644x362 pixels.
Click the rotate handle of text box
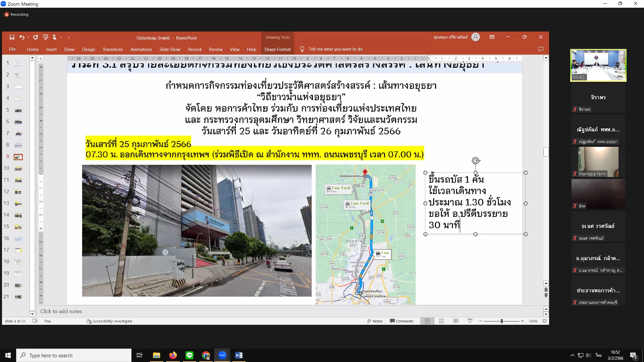476,161
